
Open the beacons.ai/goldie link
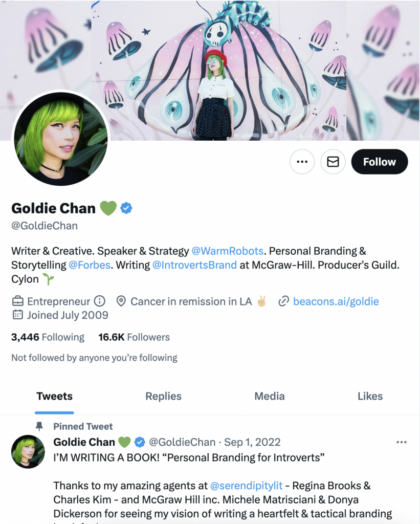pos(336,301)
